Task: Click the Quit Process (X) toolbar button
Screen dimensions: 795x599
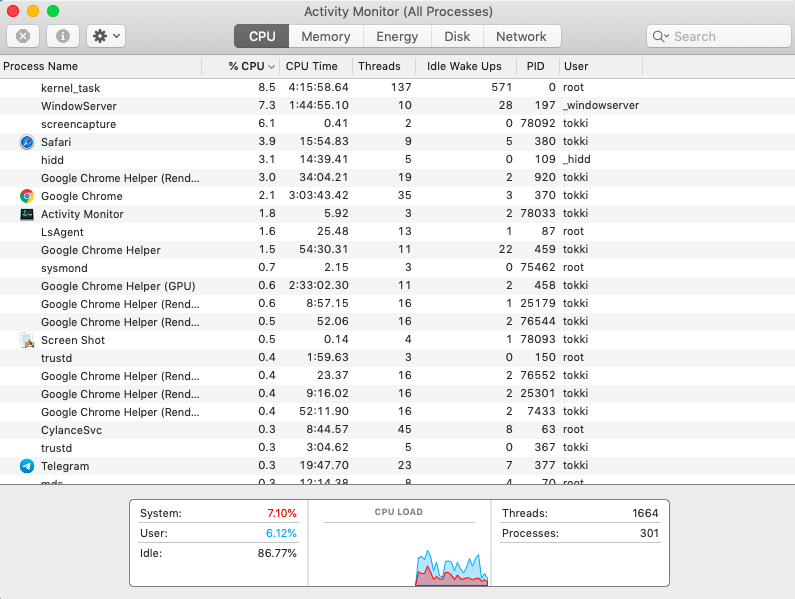Action: click(23, 36)
